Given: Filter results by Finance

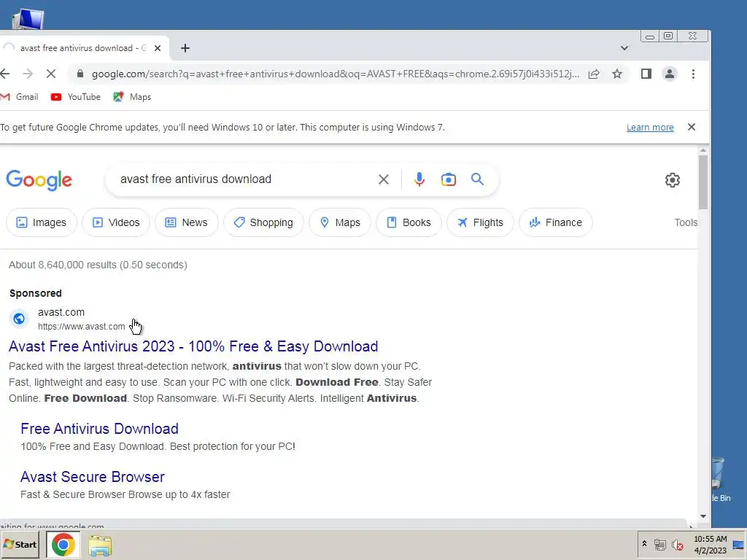Looking at the screenshot, I should [555, 222].
